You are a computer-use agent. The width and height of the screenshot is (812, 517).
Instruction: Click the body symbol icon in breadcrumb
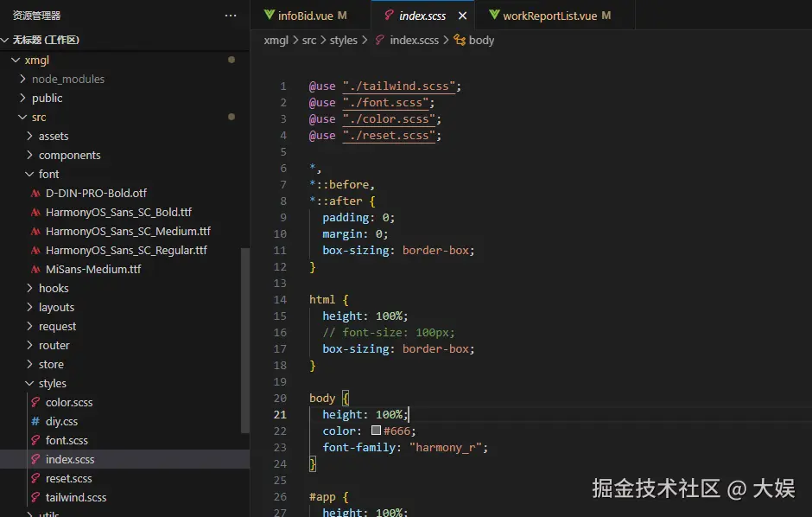pyautogui.click(x=460, y=40)
